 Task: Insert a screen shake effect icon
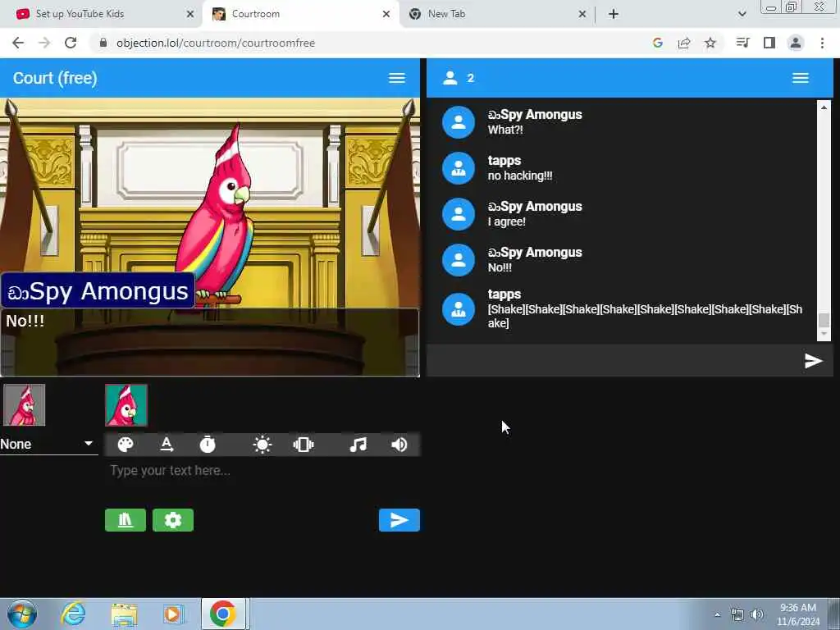click(x=304, y=445)
